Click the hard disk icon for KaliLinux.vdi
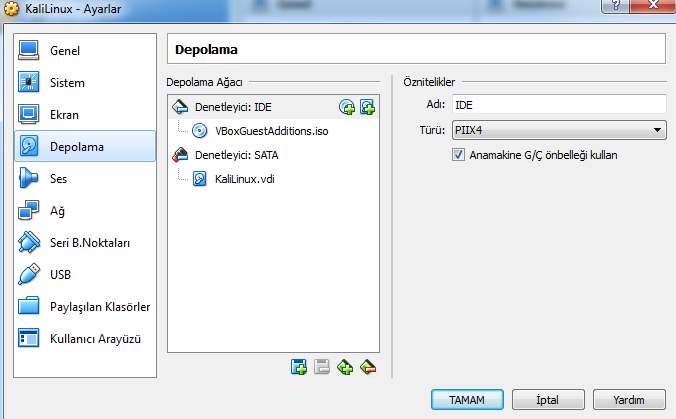676x419 pixels. pyautogui.click(x=199, y=178)
